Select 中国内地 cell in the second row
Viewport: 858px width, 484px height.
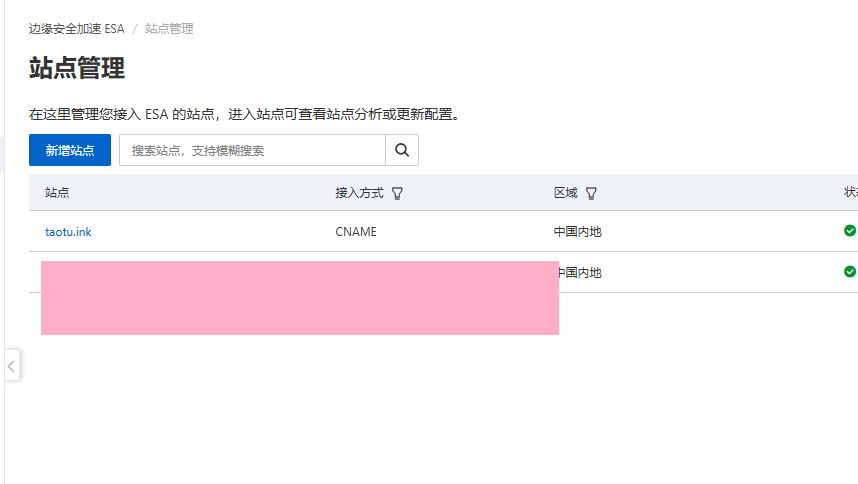(x=580, y=272)
